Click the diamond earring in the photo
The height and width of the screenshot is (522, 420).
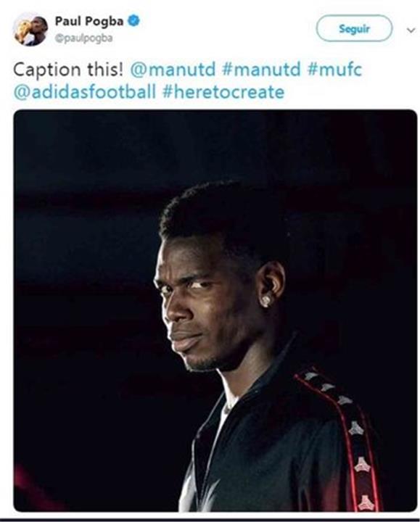(x=265, y=302)
